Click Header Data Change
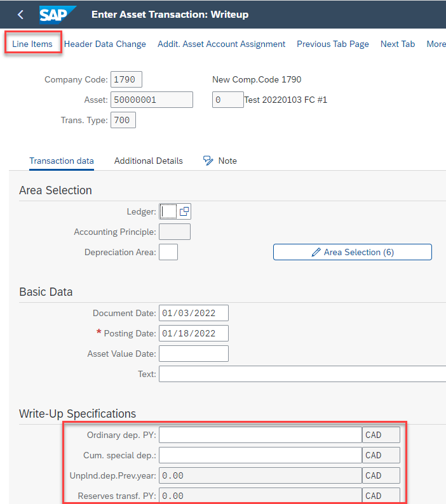The image size is (446, 504). 105,44
